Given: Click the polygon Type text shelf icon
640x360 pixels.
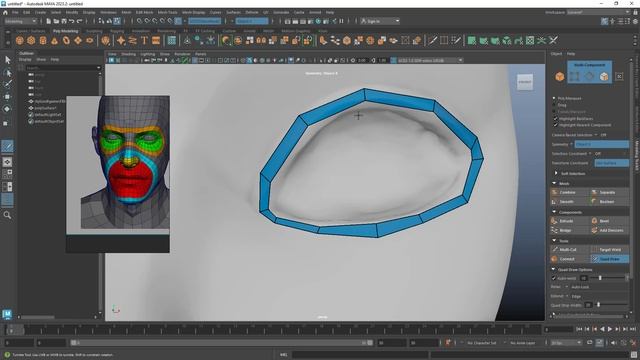Looking at the screenshot, I should click(144, 40).
